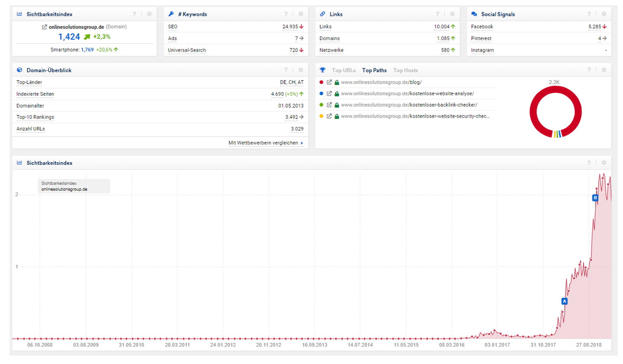The width and height of the screenshot is (623, 364).
Task: Open help for top Sichtbarkeitsindex widget
Action: coord(134,14)
